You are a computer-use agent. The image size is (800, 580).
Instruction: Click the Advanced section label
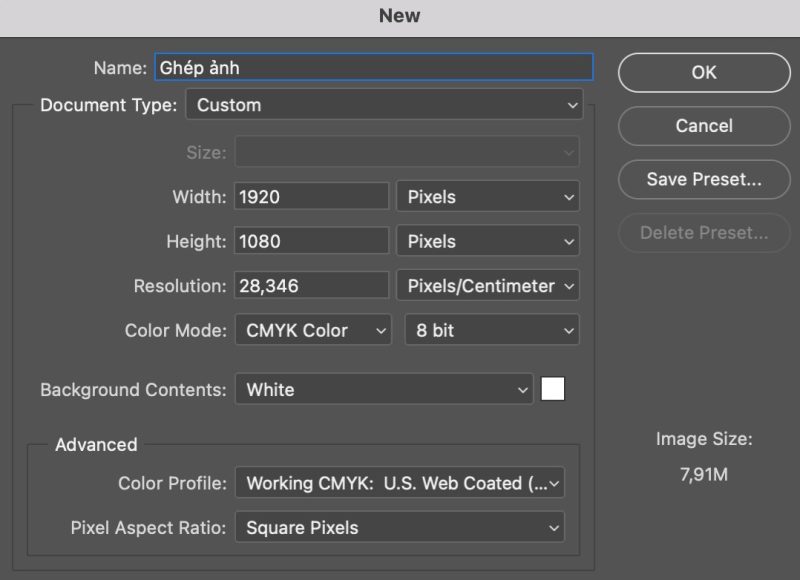coord(96,444)
